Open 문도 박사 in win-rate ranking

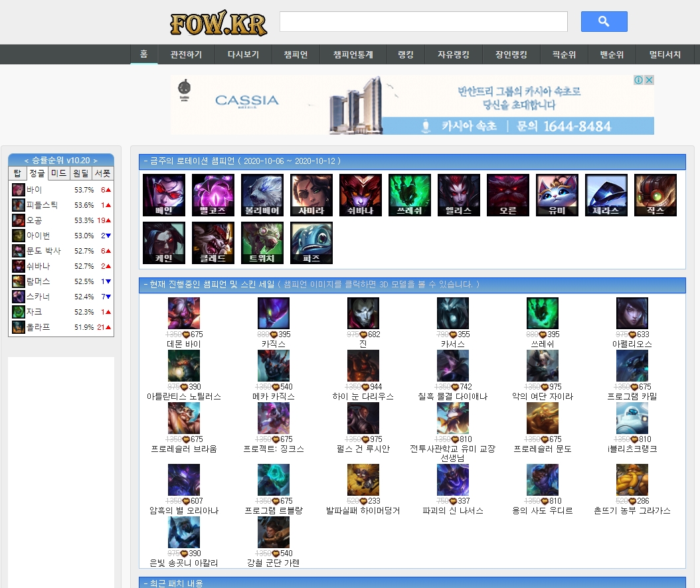pyautogui.click(x=61, y=251)
